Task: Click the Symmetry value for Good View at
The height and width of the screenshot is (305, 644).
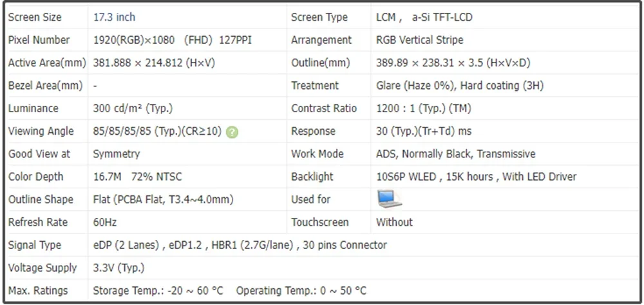Action: tap(116, 154)
